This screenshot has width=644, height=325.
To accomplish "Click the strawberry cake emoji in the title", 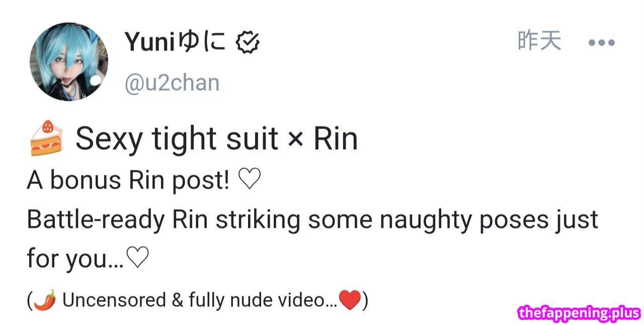I will coord(46,138).
